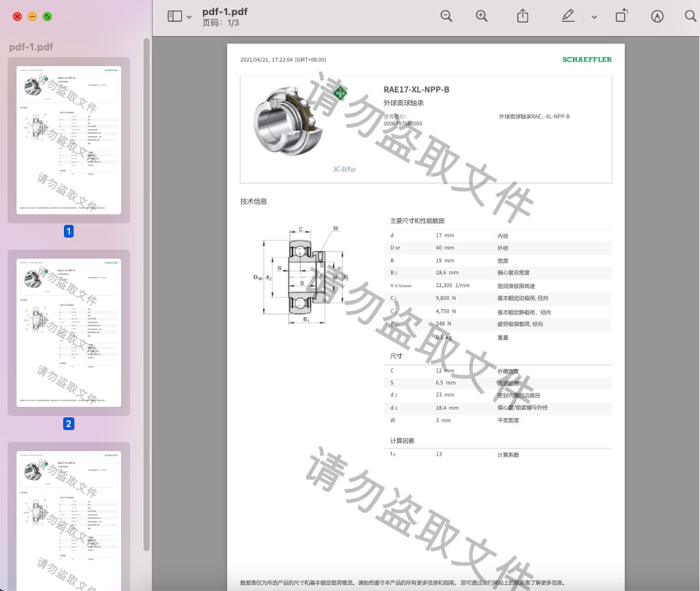700x591 pixels.
Task: Click the 17 mm value for d
Action: click(x=445, y=235)
